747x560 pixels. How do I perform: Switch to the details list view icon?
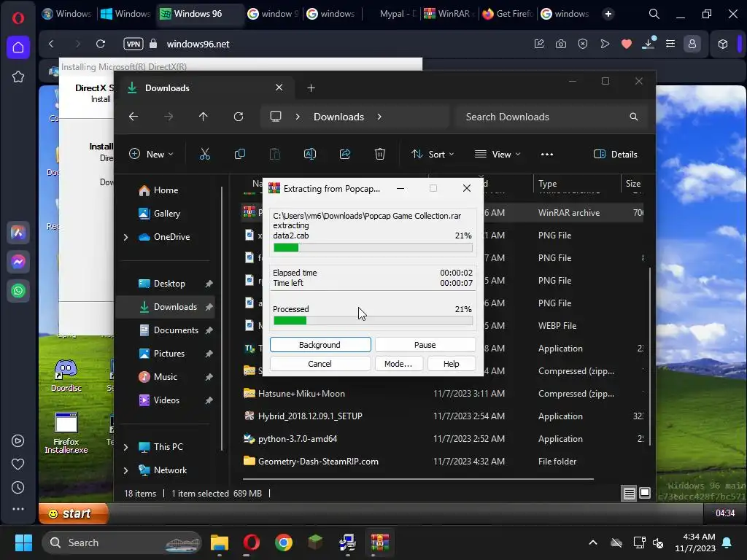tap(629, 494)
